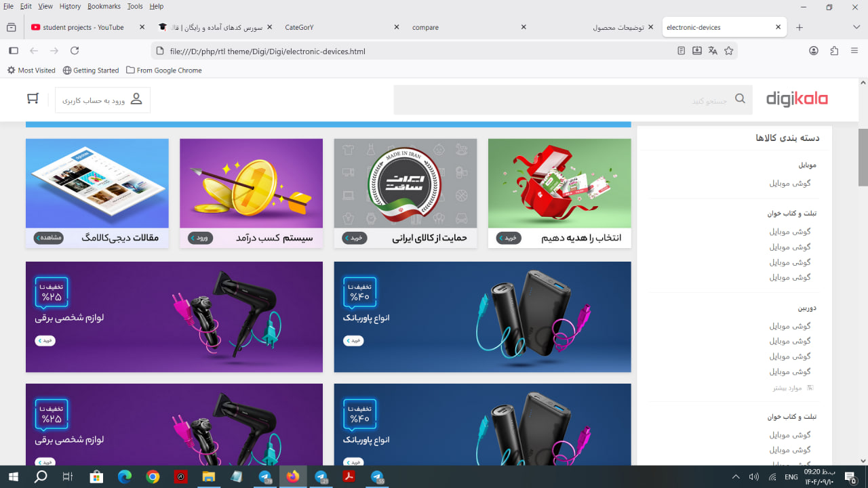The image size is (868, 488).
Task: Open the Google Chrome taskbar icon
Action: 153,477
